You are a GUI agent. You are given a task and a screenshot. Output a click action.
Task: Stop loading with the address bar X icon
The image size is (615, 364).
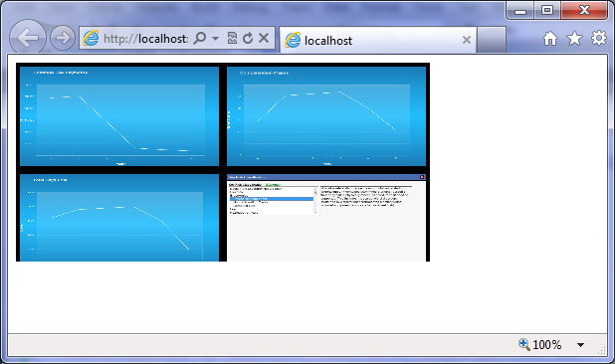[x=264, y=38]
